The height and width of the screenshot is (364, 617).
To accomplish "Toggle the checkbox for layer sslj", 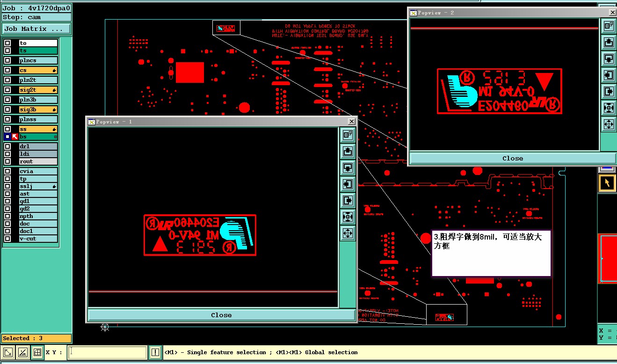I will click(x=7, y=186).
